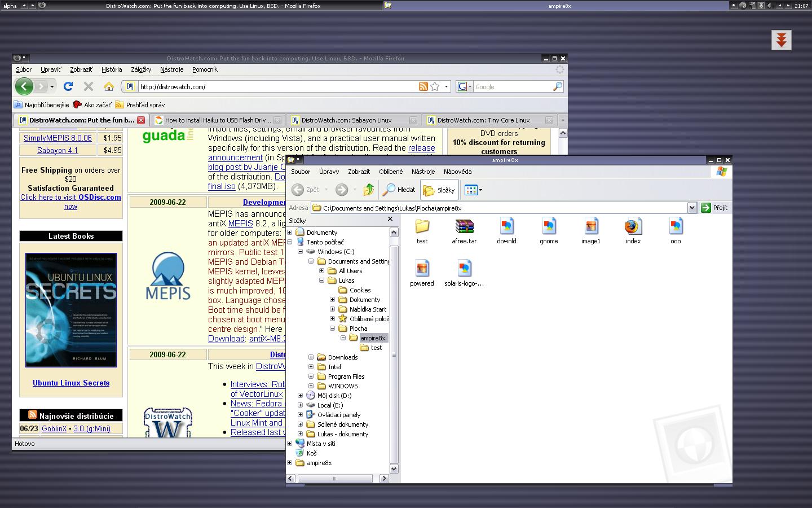Select the ooo file icon
This screenshot has height=508, width=812.
pyautogui.click(x=676, y=231)
